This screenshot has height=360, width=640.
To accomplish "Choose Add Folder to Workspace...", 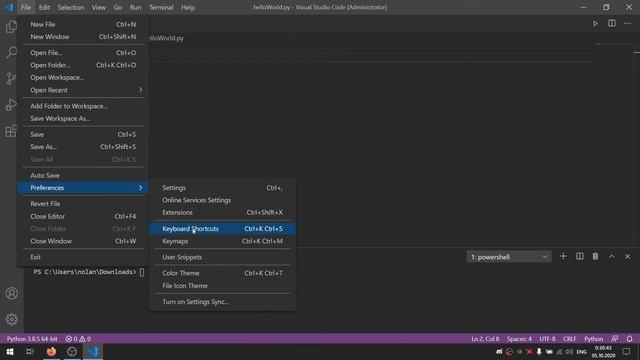I will 83,106.
